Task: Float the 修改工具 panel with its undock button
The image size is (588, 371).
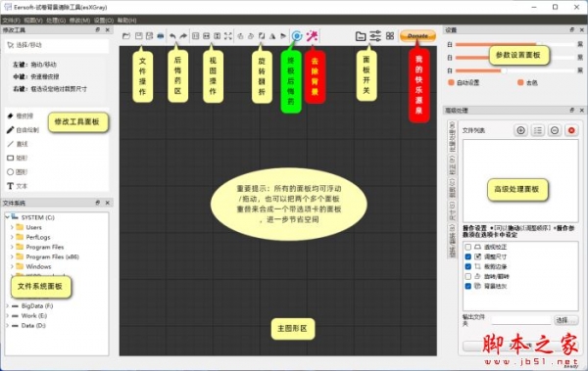Action: (97, 29)
